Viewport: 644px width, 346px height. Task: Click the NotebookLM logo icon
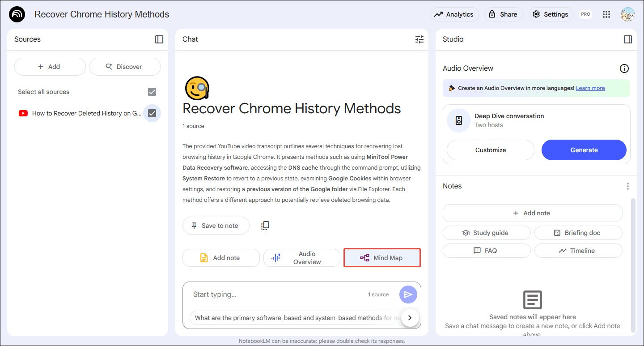17,14
